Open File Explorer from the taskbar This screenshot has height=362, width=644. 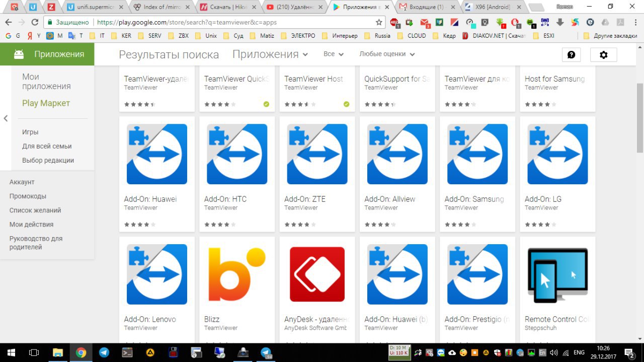(x=58, y=352)
